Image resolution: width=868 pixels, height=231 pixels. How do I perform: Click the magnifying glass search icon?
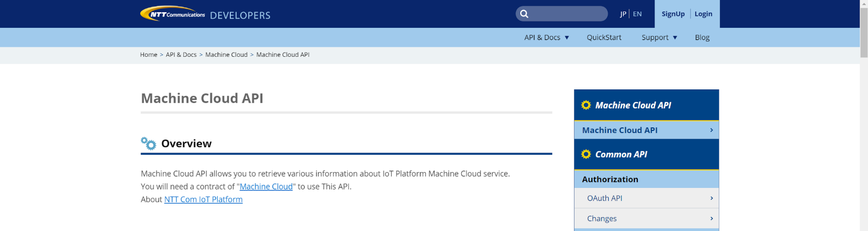[524, 14]
